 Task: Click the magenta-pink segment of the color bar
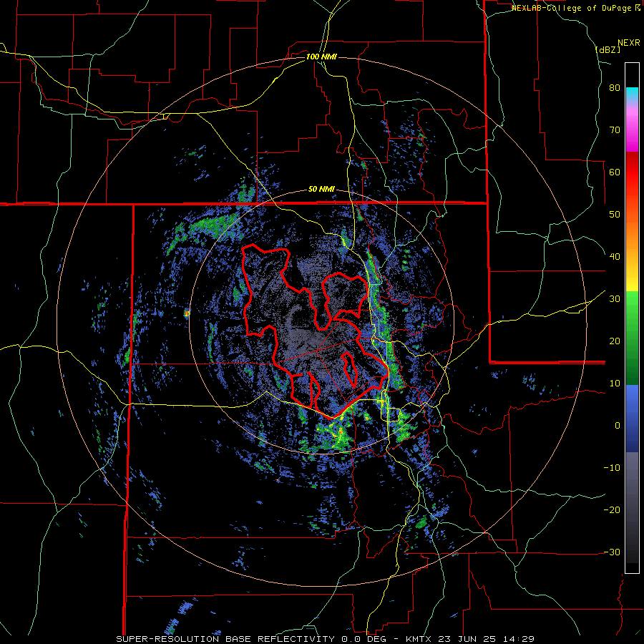pos(632,131)
